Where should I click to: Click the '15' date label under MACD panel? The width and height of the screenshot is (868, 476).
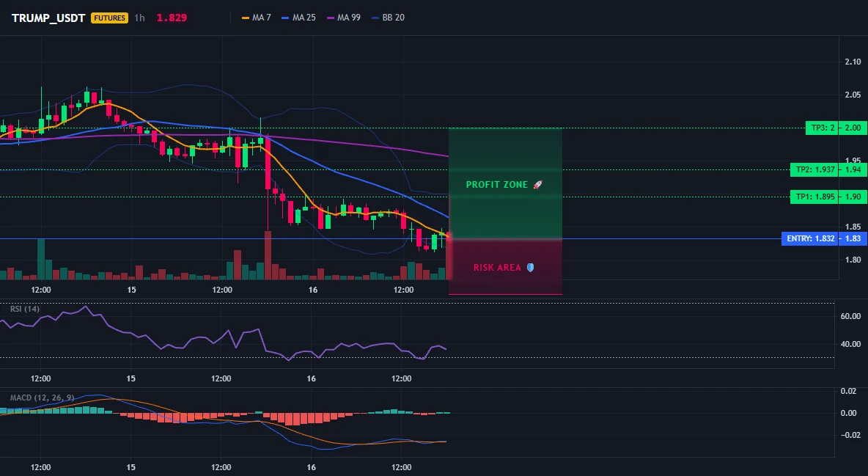(x=130, y=467)
